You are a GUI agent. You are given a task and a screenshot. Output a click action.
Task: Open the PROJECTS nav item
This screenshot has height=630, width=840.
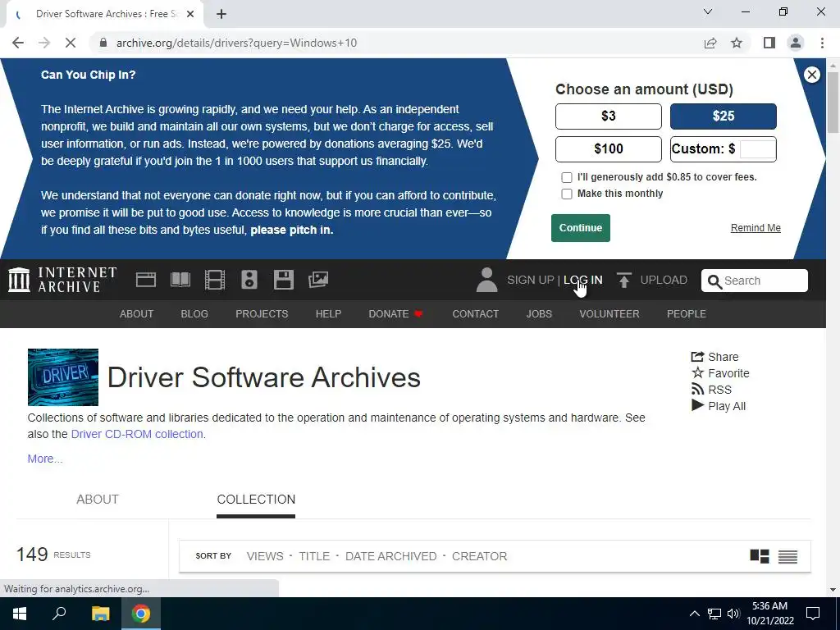262,314
